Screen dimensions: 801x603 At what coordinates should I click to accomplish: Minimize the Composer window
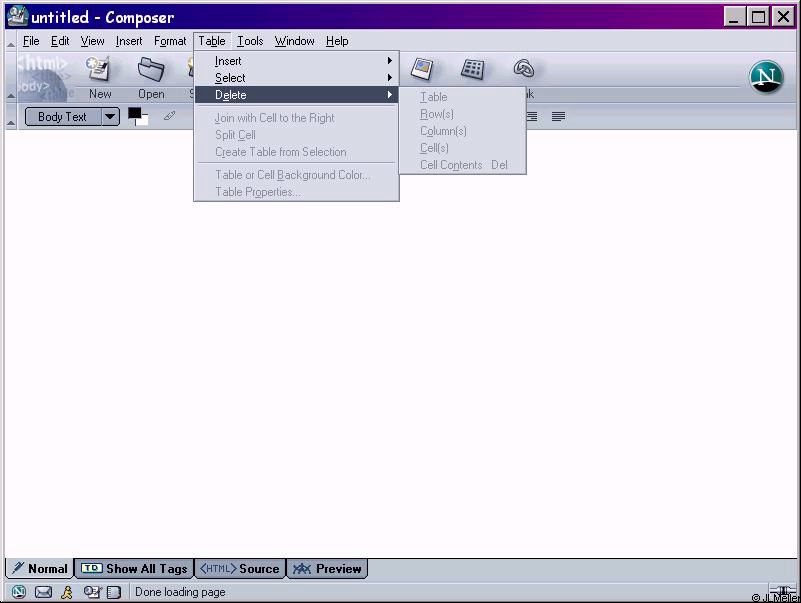point(734,17)
